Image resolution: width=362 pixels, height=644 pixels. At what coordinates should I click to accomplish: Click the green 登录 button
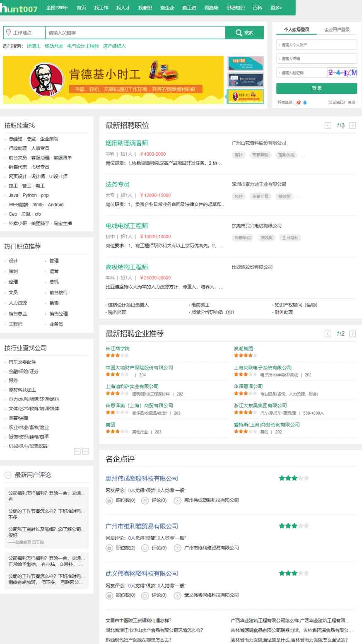316,88
